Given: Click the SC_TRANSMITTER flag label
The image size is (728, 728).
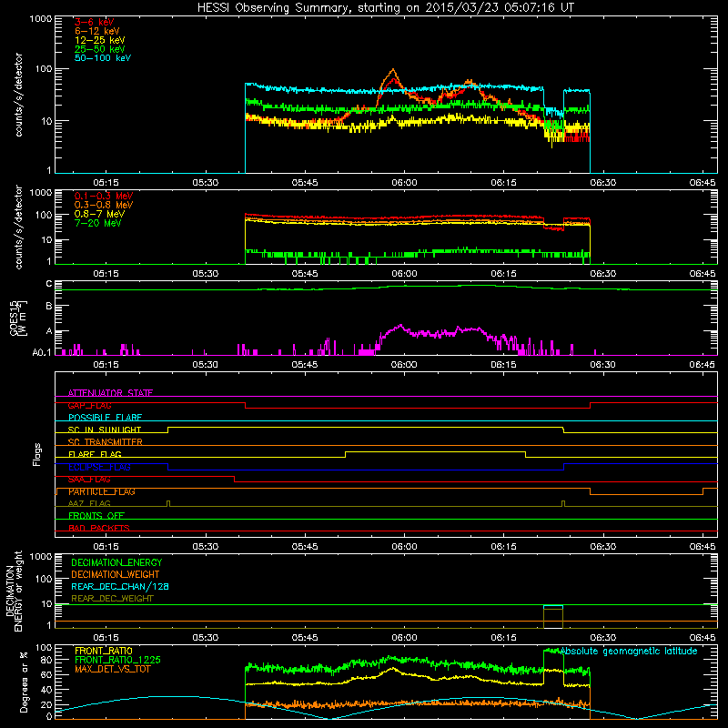Looking at the screenshot, I should click(106, 442).
